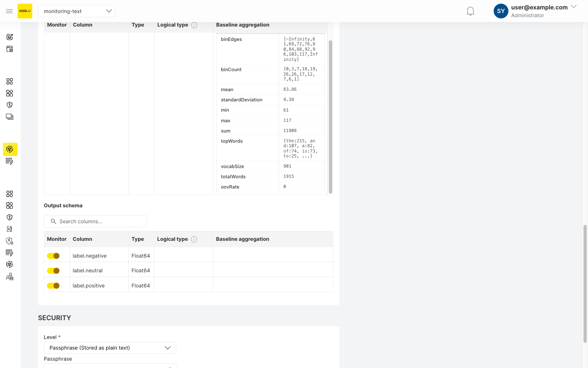The height and width of the screenshot is (368, 588).
Task: Select the highlighted monitoring target icon
Action: [x=10, y=149]
